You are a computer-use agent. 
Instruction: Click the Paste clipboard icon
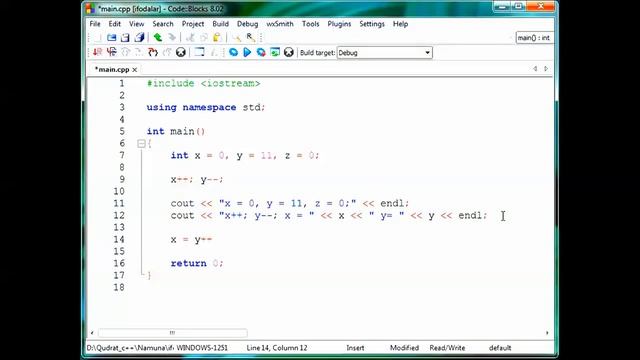point(217,38)
